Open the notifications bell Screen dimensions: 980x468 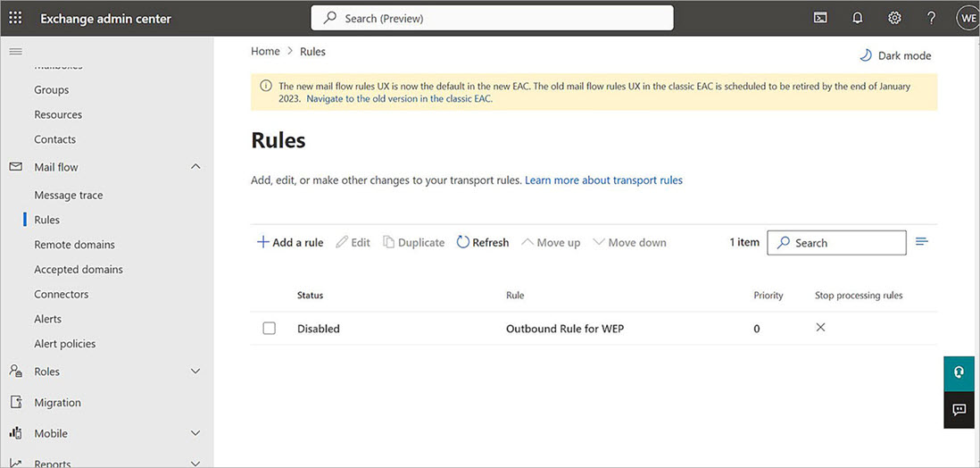pyautogui.click(x=857, y=18)
